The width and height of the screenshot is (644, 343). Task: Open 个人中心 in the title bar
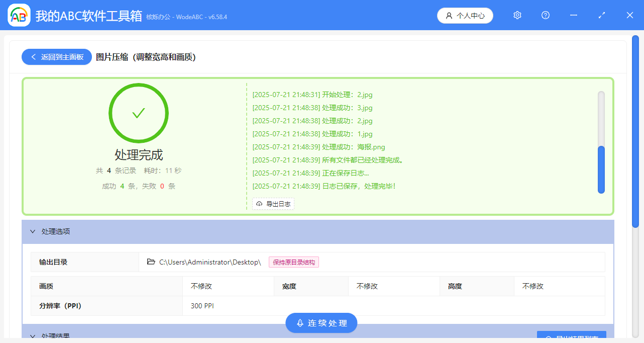tap(465, 15)
